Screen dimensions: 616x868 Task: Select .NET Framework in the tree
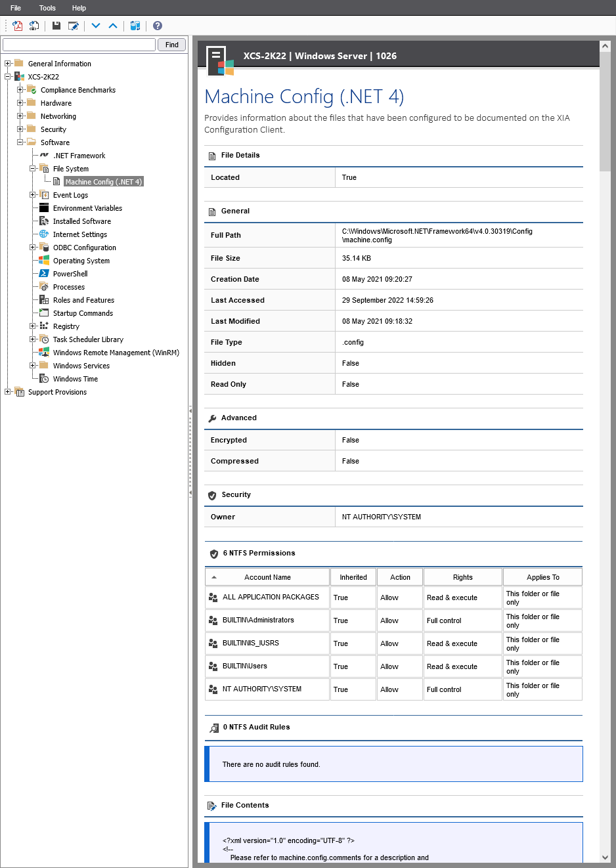pos(79,156)
